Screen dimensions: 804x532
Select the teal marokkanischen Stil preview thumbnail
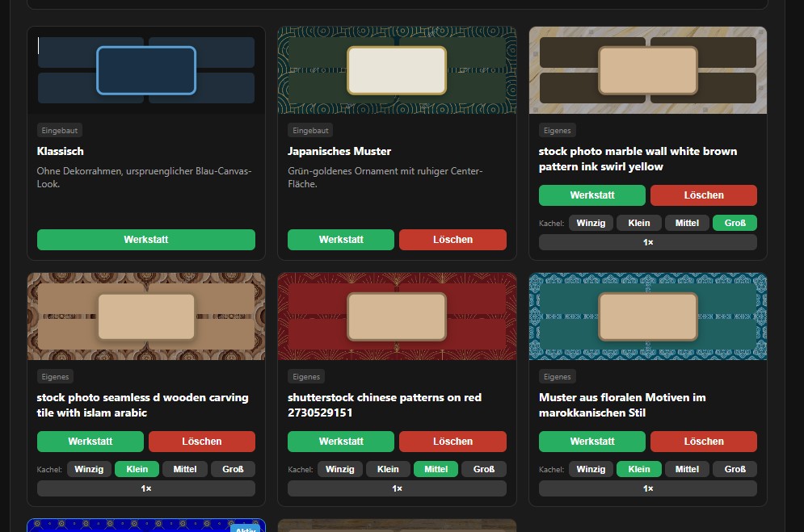click(648, 316)
